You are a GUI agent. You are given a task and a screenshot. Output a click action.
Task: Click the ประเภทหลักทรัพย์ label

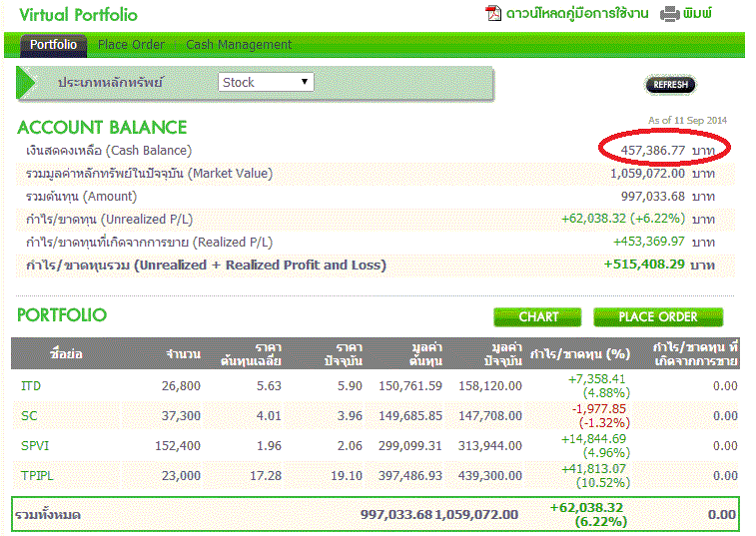click(111, 83)
